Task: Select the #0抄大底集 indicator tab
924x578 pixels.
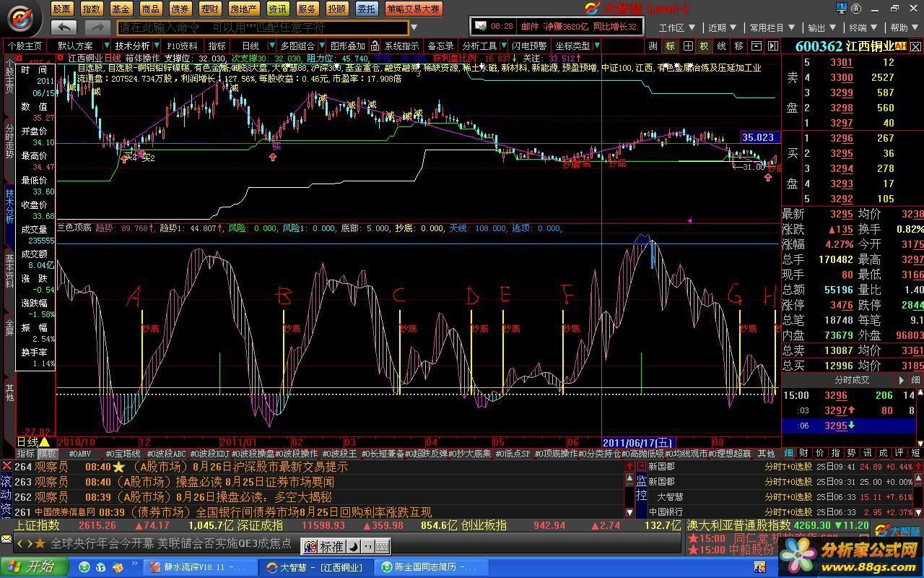Action: pos(469,454)
